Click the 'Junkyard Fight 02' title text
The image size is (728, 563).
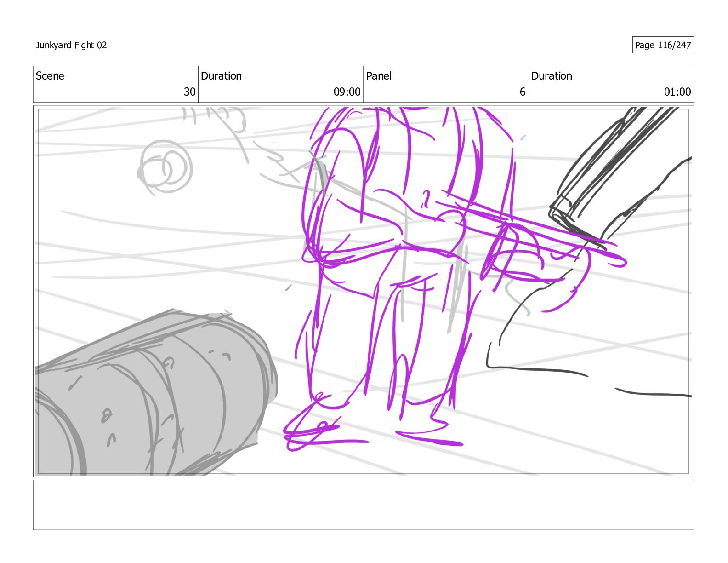point(71,45)
